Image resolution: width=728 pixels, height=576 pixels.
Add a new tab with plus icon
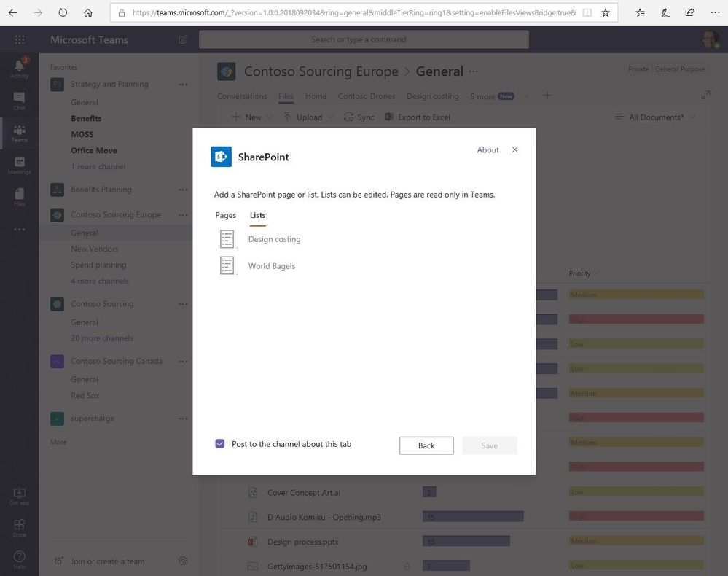[547, 96]
